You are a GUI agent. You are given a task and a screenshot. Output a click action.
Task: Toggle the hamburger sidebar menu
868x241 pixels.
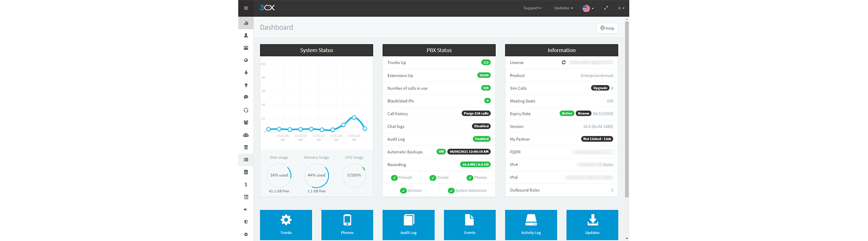pyautogui.click(x=246, y=8)
